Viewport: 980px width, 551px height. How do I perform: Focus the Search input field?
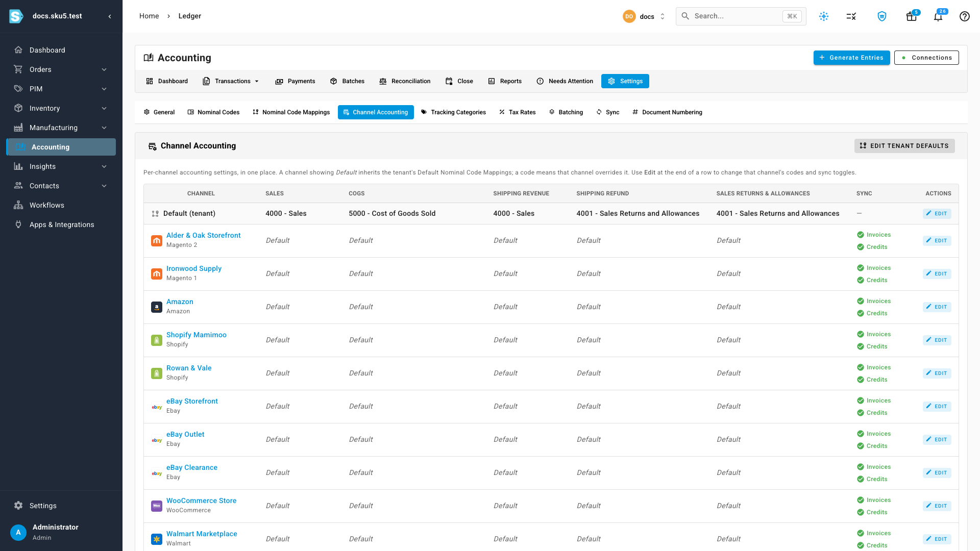point(741,16)
